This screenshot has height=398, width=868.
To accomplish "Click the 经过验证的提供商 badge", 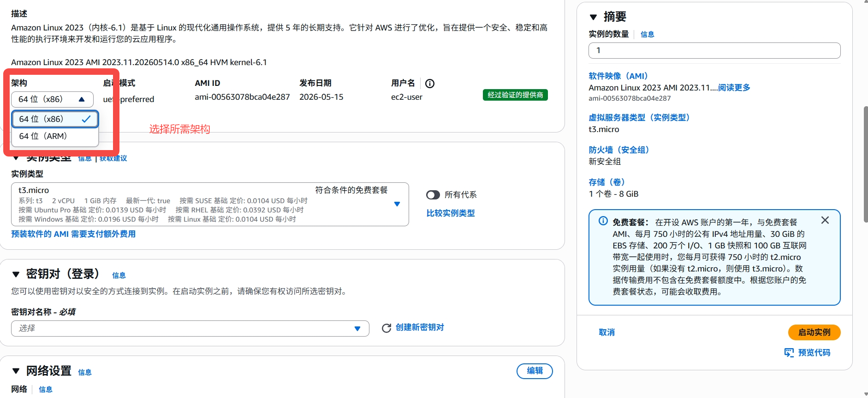I will [515, 95].
